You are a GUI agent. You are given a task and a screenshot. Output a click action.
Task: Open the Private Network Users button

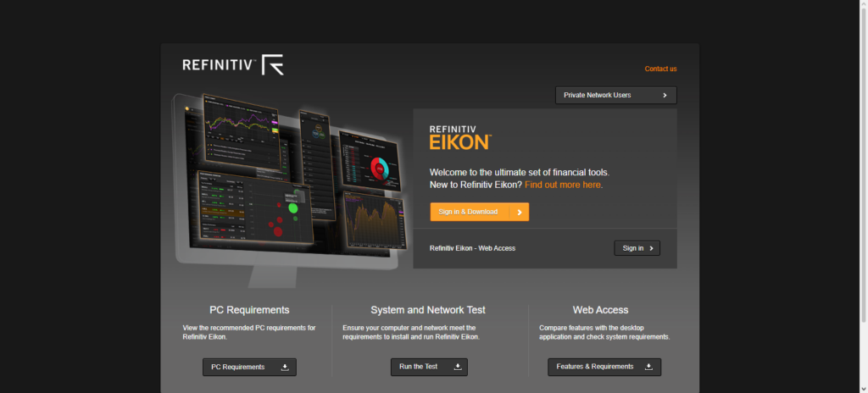(x=616, y=95)
